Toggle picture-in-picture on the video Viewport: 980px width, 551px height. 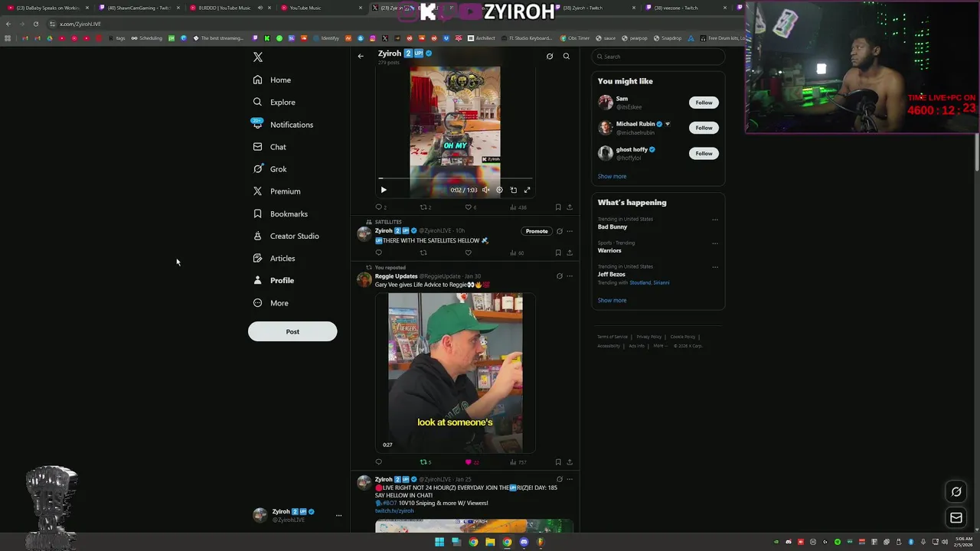coord(513,190)
